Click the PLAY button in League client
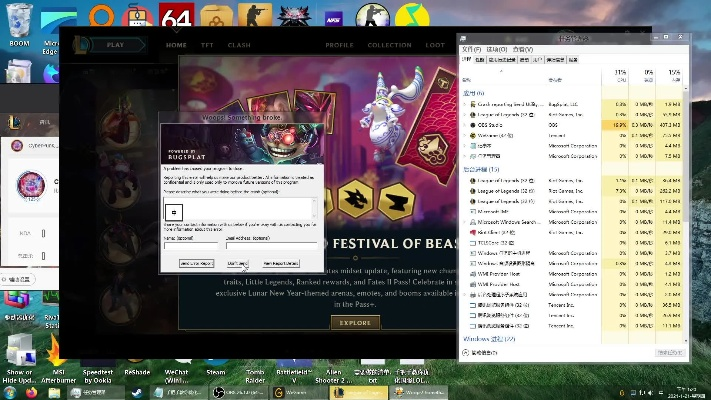 115,45
